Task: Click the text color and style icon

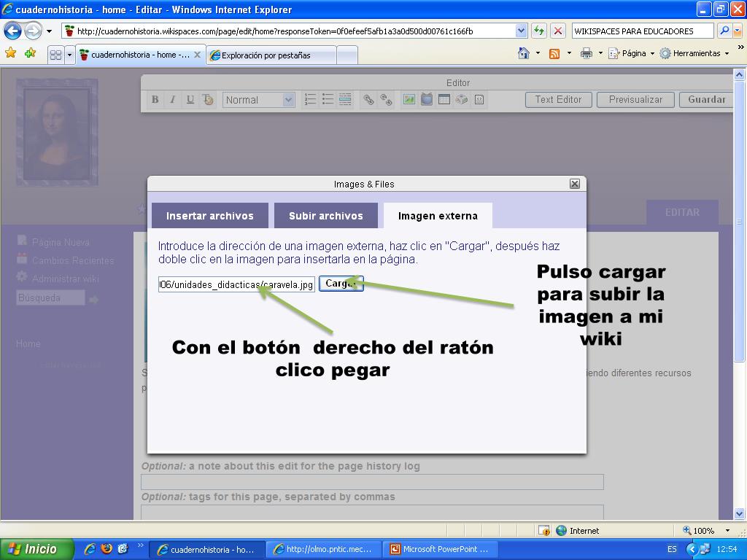Action: 208,99
